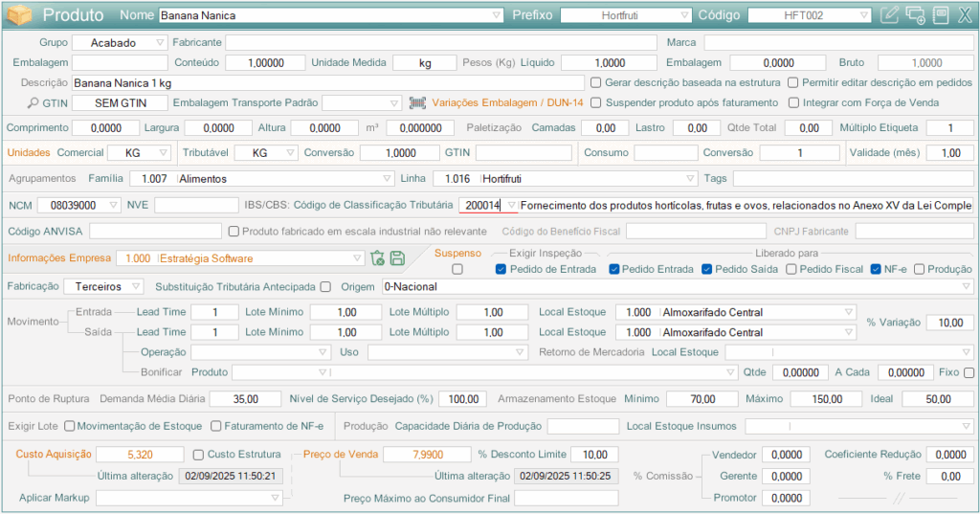Click the barcode icon for Variações Embalagem

[417, 103]
